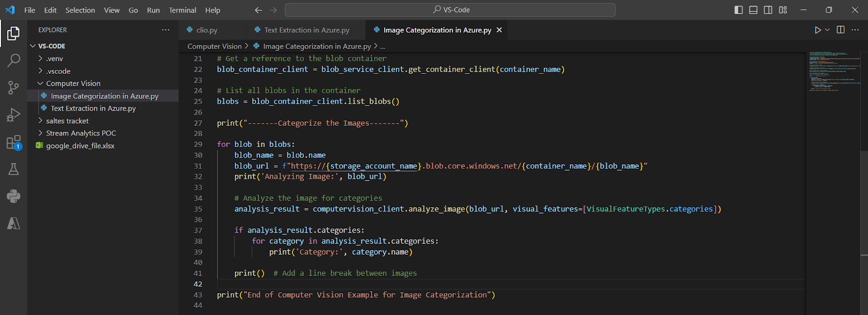Click Computer Vision in the breadcrumb
Screen dimensions: 868x315
[214, 46]
